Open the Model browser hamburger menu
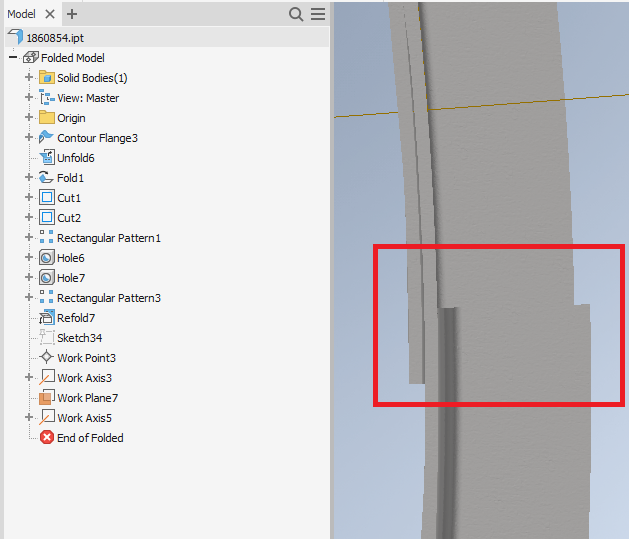 (x=318, y=14)
